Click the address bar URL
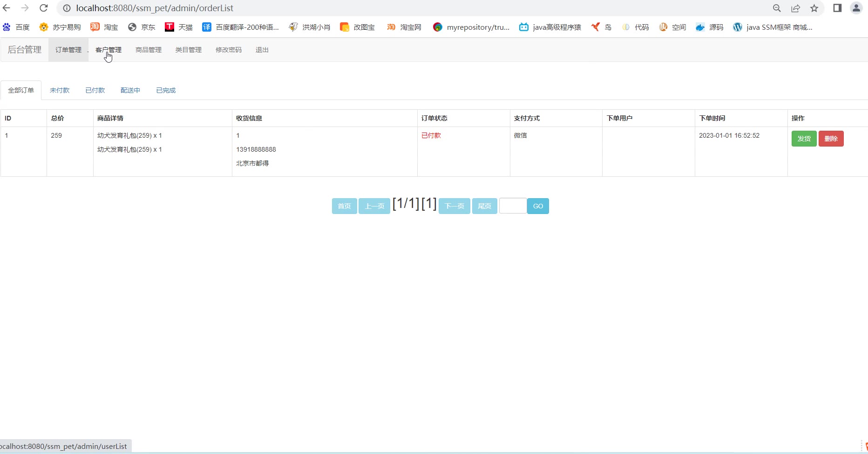868x454 pixels. [x=155, y=8]
